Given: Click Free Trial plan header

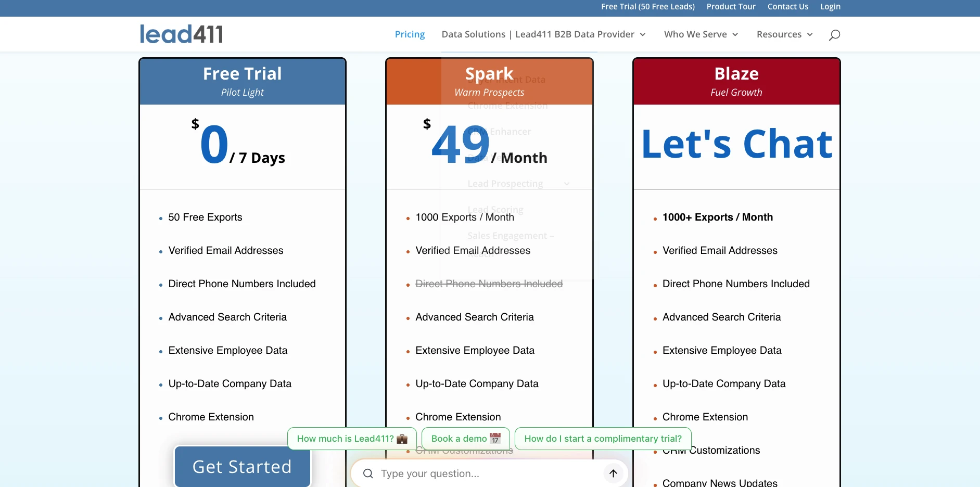Looking at the screenshot, I should point(243,82).
